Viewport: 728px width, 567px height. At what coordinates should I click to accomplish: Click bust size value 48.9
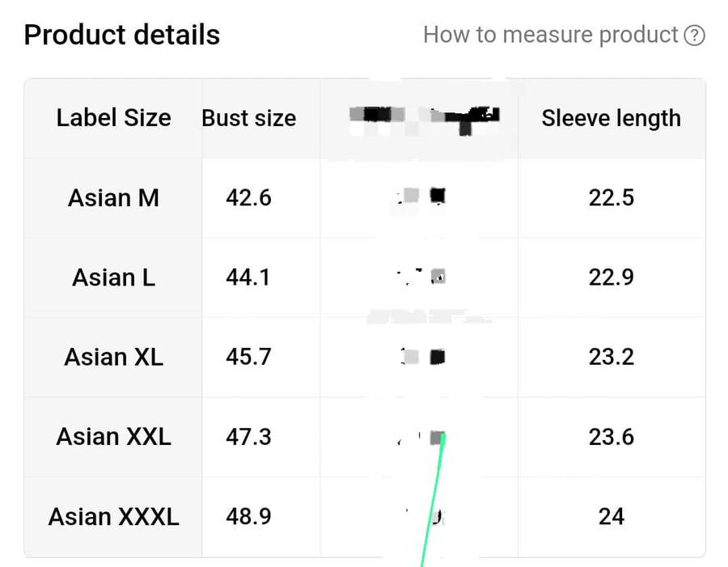point(248,516)
